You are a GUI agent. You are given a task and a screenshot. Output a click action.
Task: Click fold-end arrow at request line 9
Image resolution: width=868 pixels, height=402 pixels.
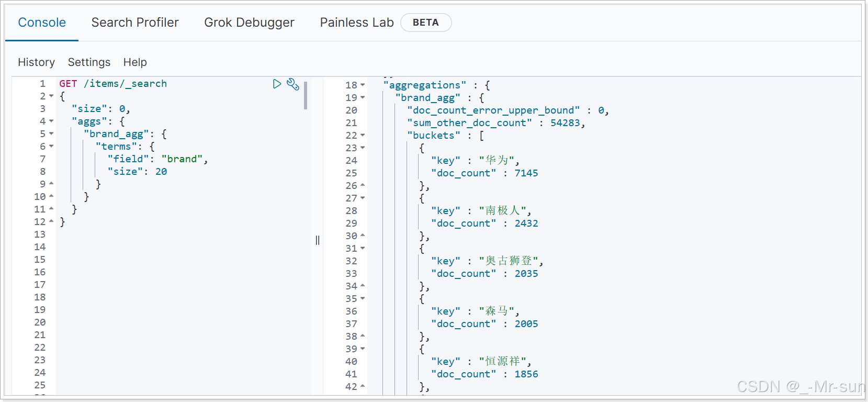coord(51,184)
